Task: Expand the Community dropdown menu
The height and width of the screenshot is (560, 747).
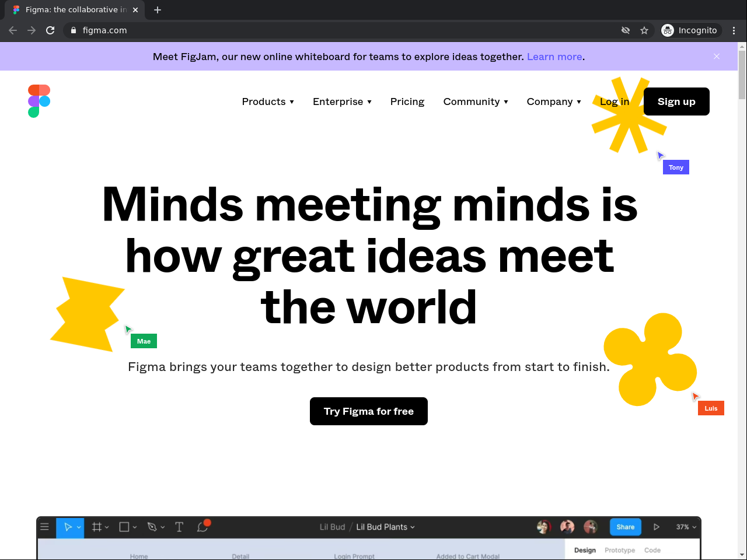Action: (476, 101)
